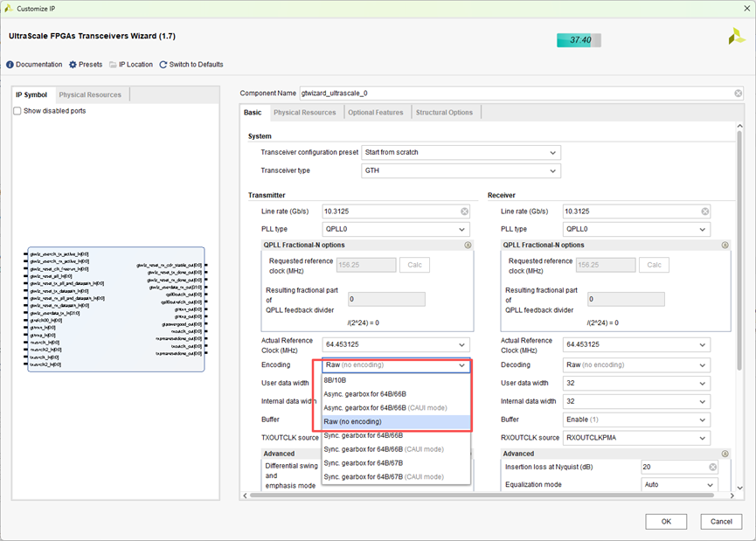Click Receiver Line rate input field
The image size is (756, 541).
pos(636,212)
